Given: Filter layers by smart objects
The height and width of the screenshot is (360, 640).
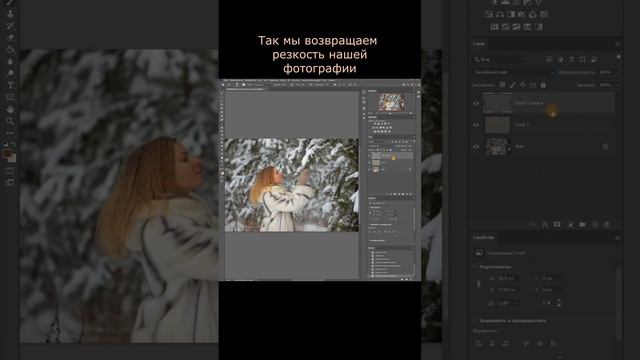Looking at the screenshot, I should point(594,60).
